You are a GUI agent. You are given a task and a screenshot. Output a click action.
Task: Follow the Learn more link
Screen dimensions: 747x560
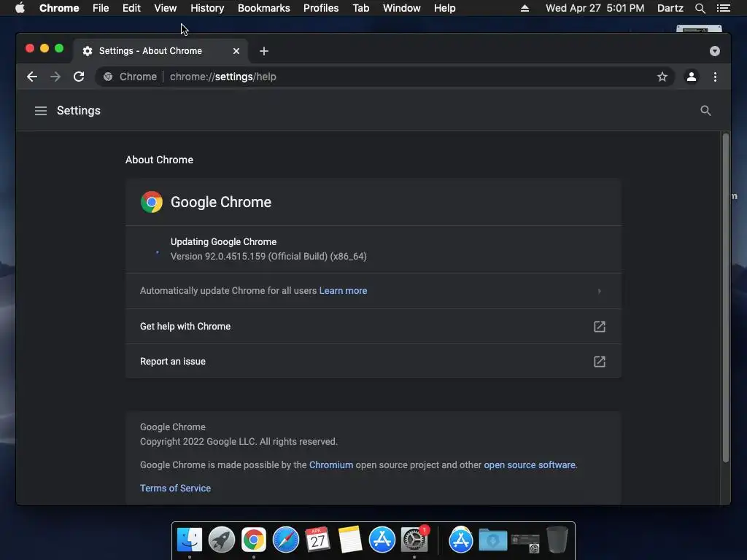pyautogui.click(x=343, y=290)
